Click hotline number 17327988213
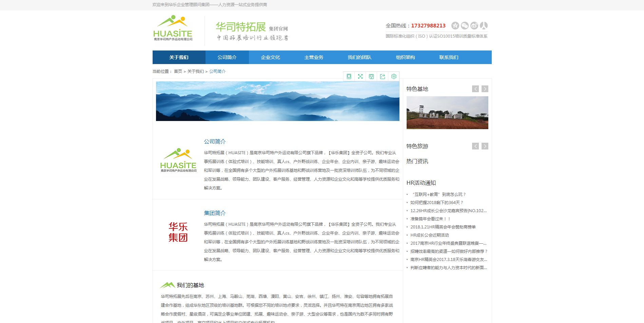Screen dimensions: 644x323 [x=428, y=26]
